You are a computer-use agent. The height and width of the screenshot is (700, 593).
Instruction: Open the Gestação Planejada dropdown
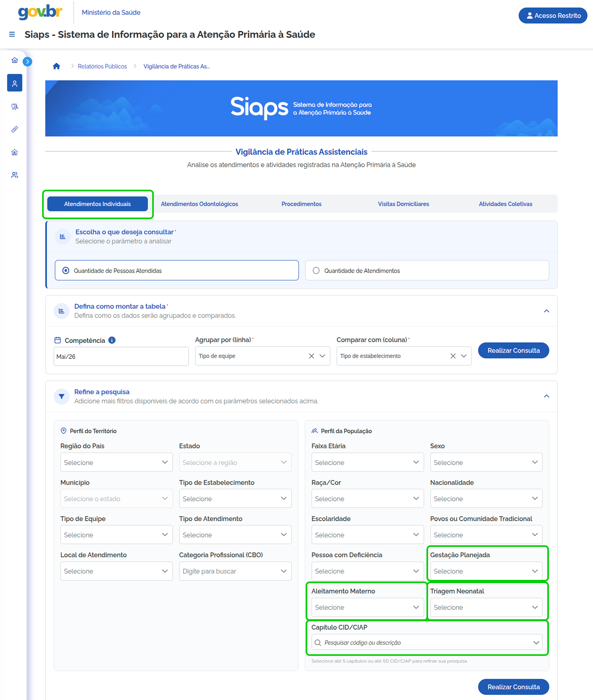pyautogui.click(x=486, y=571)
